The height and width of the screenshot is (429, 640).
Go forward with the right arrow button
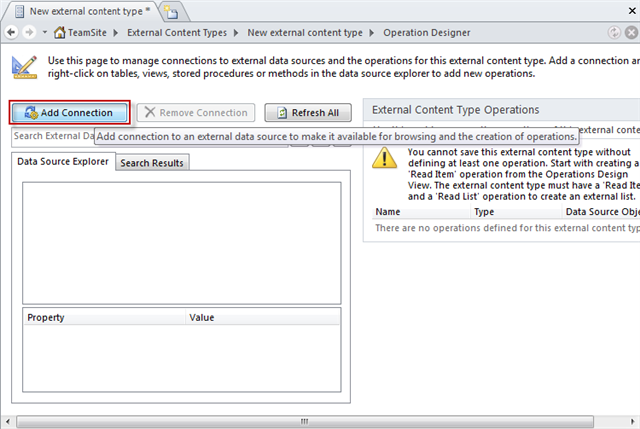[x=29, y=32]
